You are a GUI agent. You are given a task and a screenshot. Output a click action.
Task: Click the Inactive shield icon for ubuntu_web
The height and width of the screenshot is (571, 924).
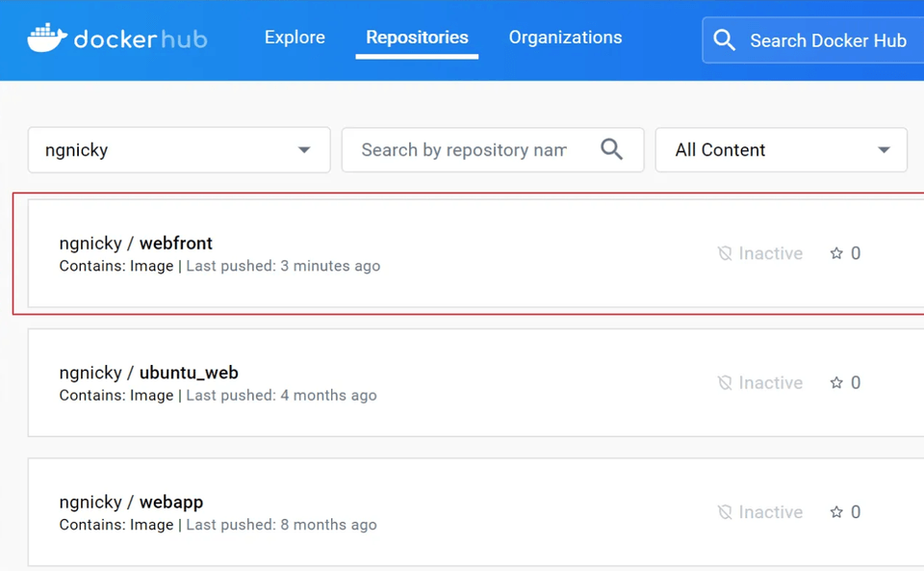724,383
